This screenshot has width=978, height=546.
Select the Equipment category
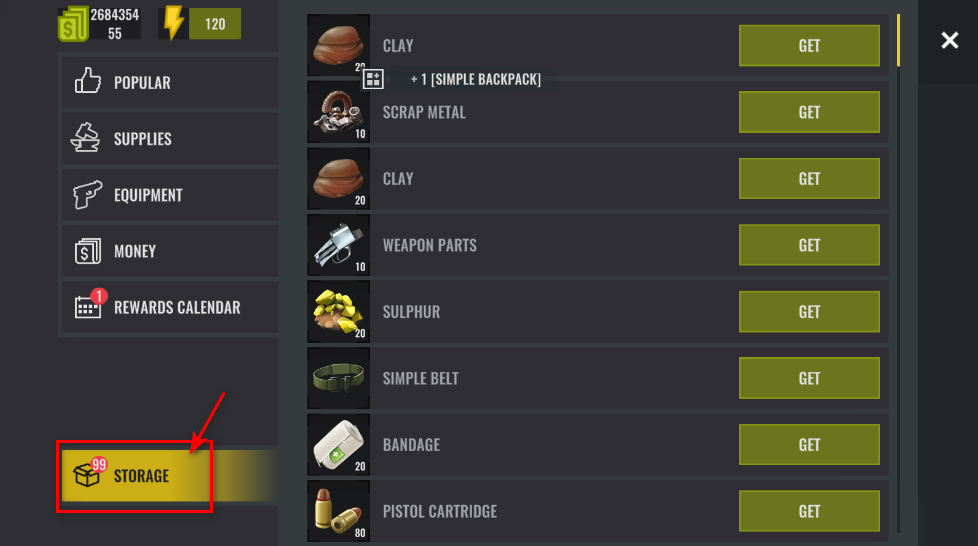170,195
